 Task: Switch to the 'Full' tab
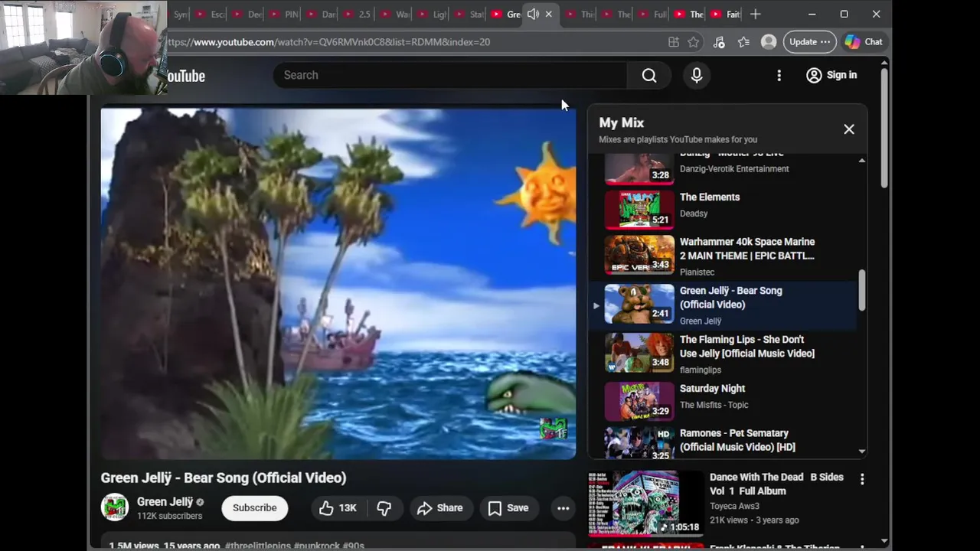click(x=652, y=14)
